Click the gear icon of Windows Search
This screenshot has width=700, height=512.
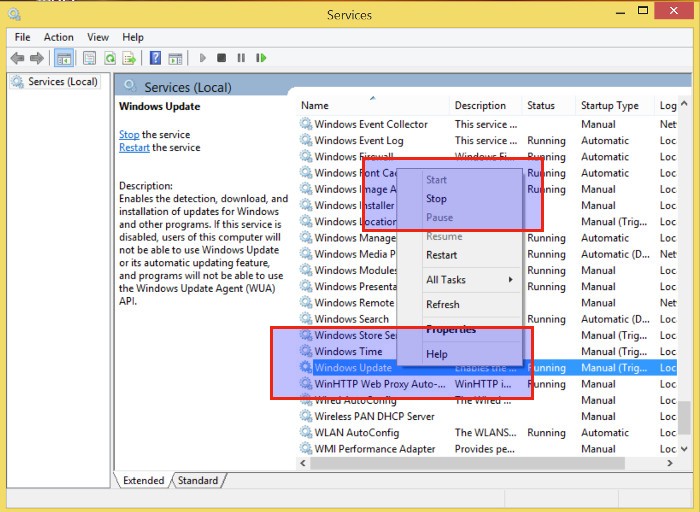[306, 319]
